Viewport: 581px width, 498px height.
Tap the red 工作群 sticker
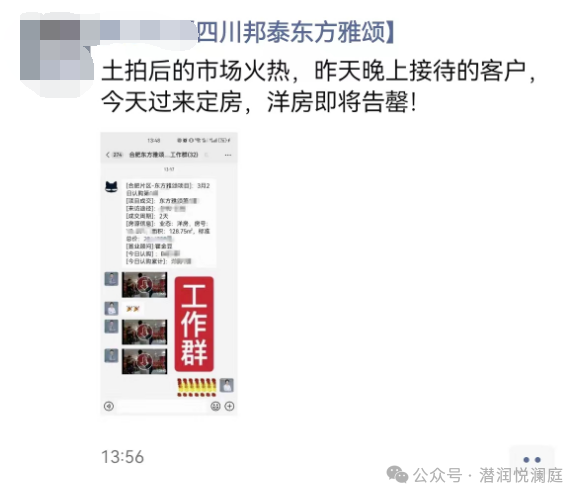(x=194, y=324)
